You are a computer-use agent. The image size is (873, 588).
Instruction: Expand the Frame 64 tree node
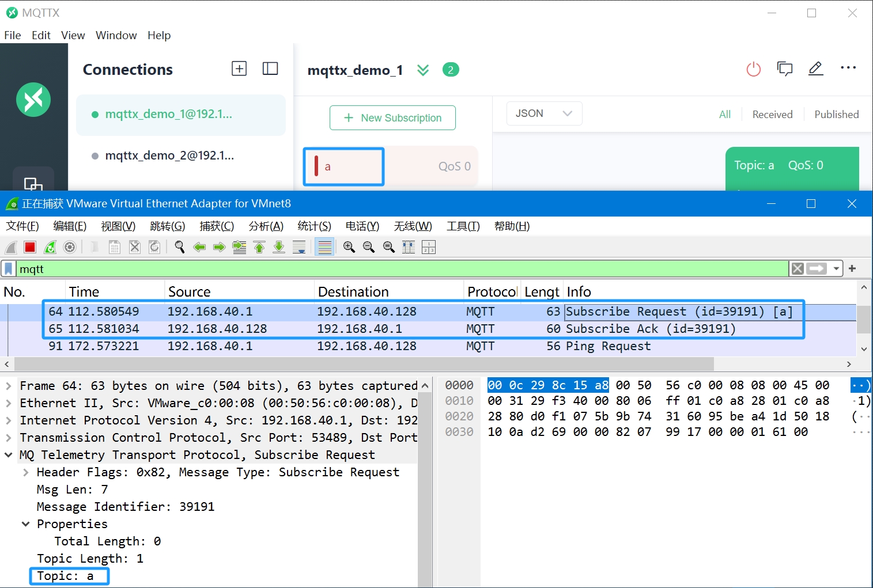[9, 386]
